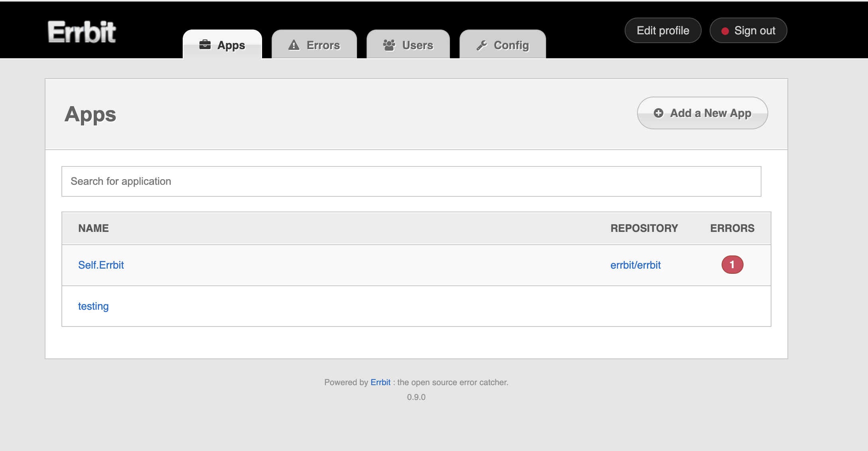Click the Errbit logo in the header

tap(82, 32)
